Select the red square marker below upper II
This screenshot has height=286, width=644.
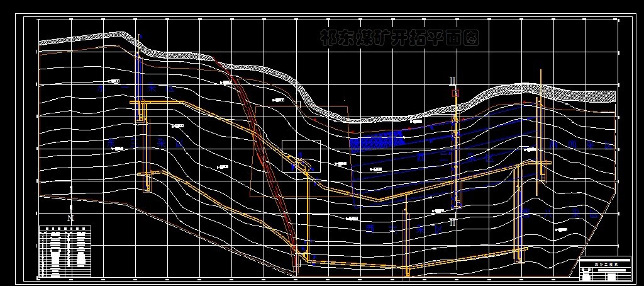pyautogui.click(x=455, y=93)
